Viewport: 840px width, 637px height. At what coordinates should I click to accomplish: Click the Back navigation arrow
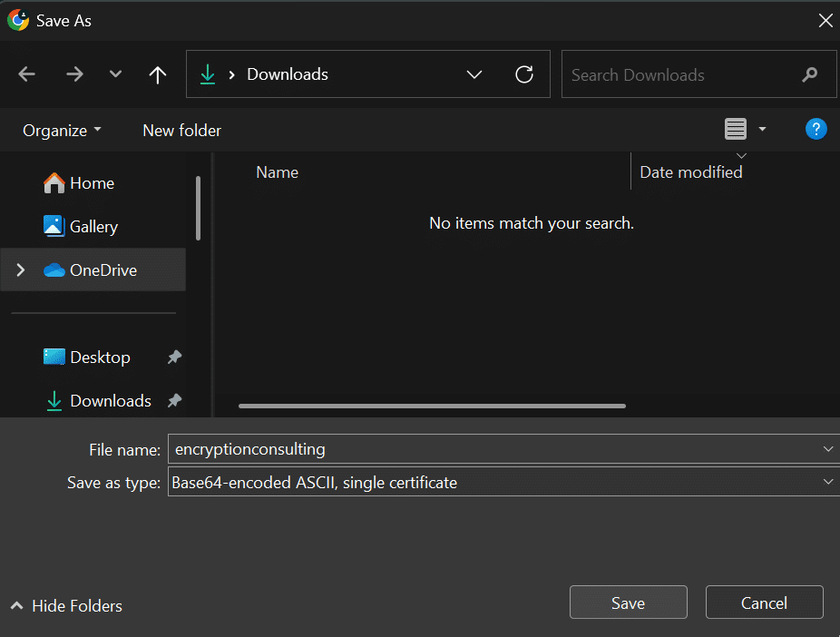pos(27,75)
